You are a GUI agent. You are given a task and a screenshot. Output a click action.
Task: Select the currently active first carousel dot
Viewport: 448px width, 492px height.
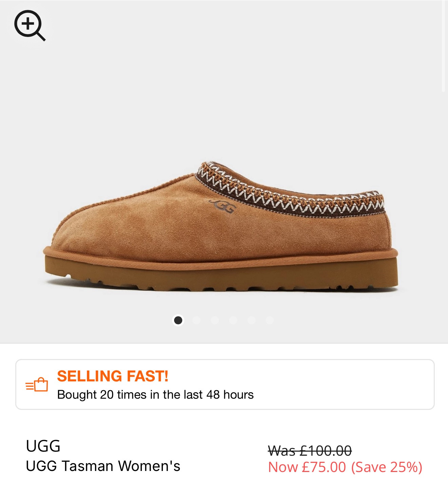tap(178, 320)
